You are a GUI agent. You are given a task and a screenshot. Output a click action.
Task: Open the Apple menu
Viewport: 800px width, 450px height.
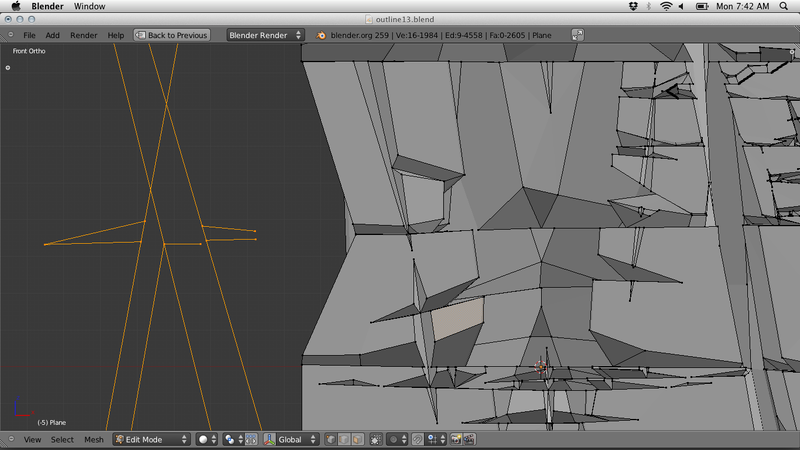pos(16,6)
